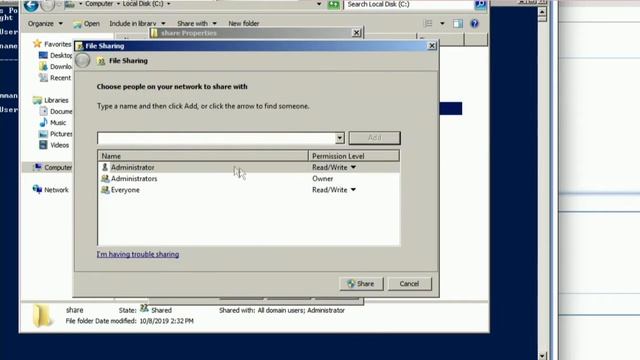Click the console scrollbar down arrow
The image size is (640, 360).
[x=542, y=356]
